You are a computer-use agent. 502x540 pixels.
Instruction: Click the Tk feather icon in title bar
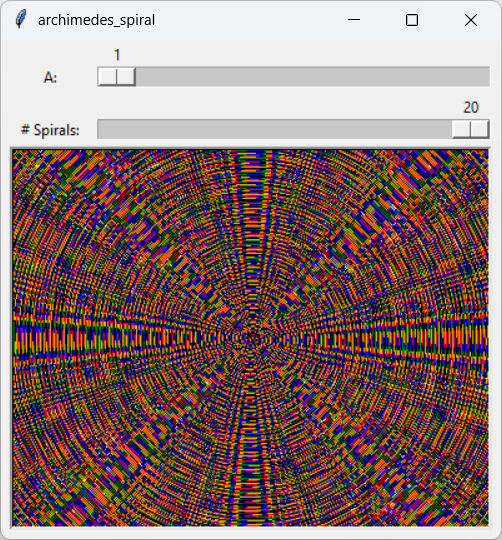point(21,20)
